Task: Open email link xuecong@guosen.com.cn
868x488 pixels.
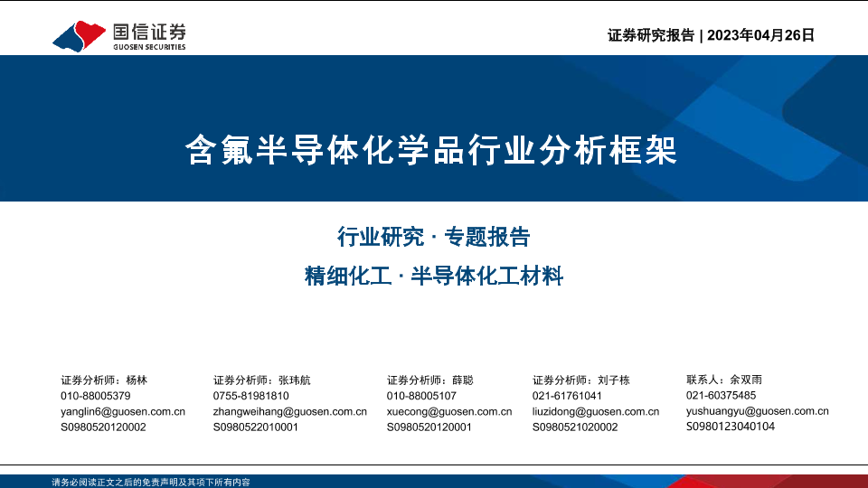Action: [449, 411]
